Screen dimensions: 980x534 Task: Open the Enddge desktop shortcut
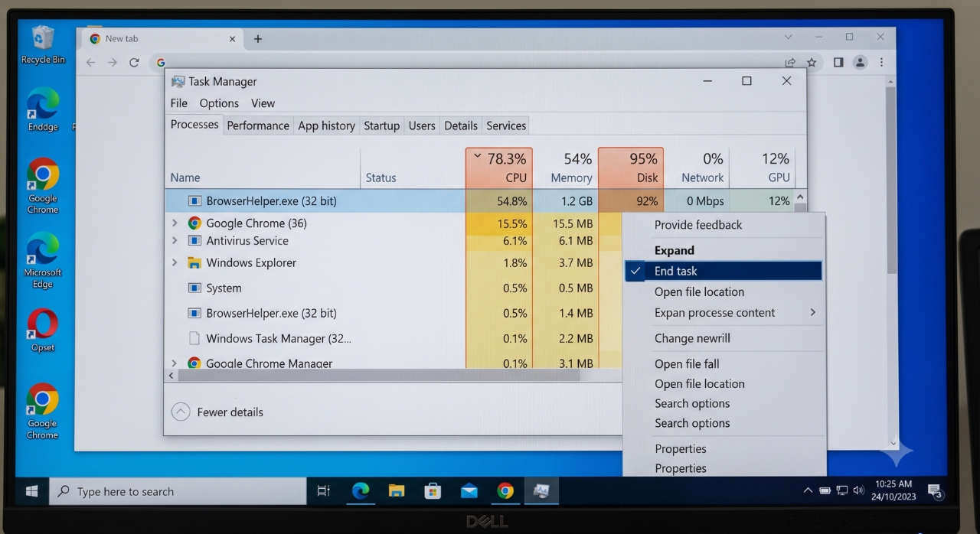[x=43, y=109]
